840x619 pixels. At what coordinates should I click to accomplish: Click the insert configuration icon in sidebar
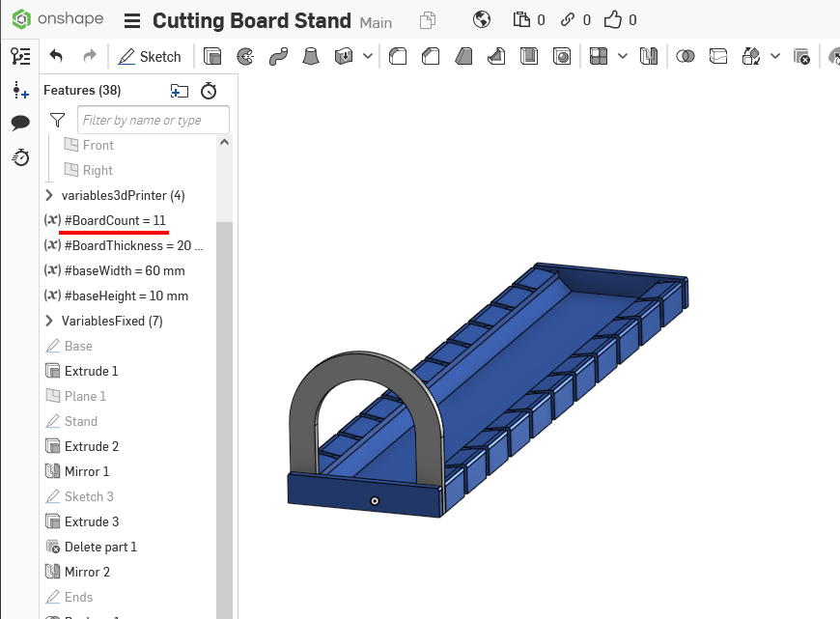tap(20, 90)
